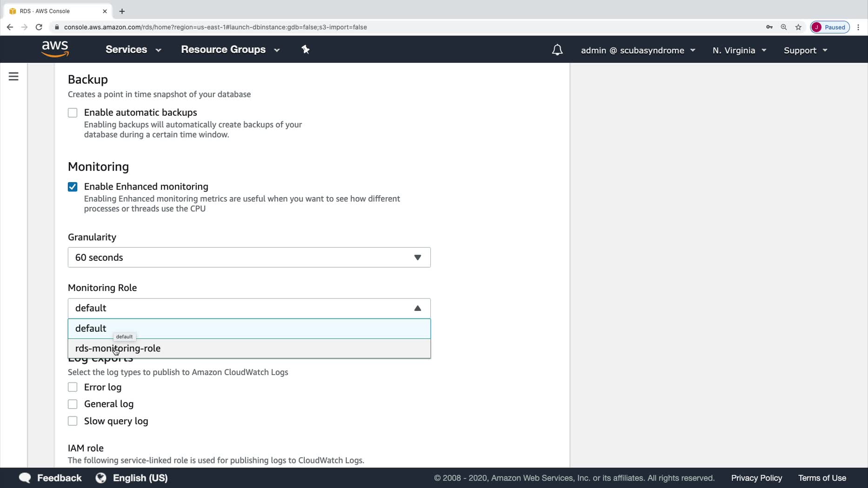This screenshot has height=488, width=868.
Task: Open the Granularity dropdown
Action: 249,257
